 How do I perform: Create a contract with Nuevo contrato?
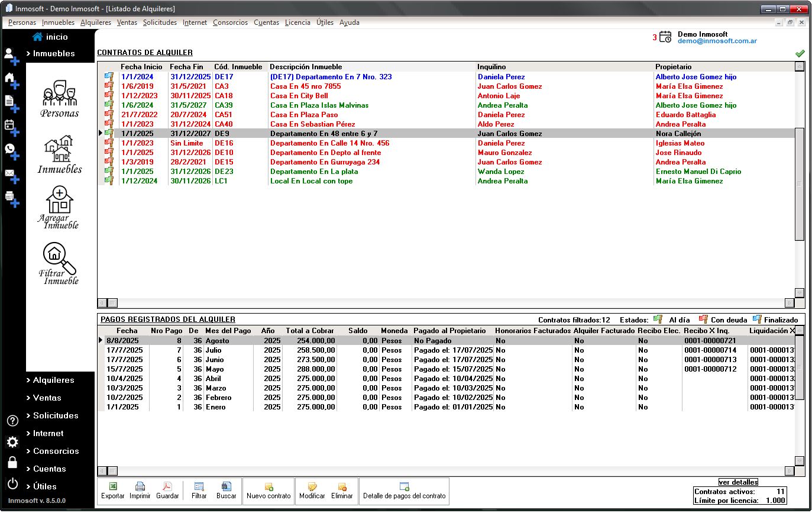pyautogui.click(x=268, y=491)
